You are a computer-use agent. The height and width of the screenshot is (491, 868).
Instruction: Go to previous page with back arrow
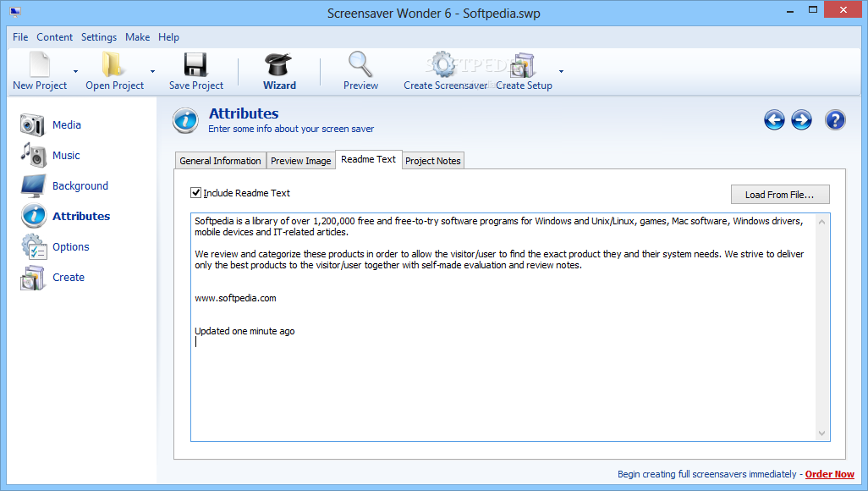774,119
